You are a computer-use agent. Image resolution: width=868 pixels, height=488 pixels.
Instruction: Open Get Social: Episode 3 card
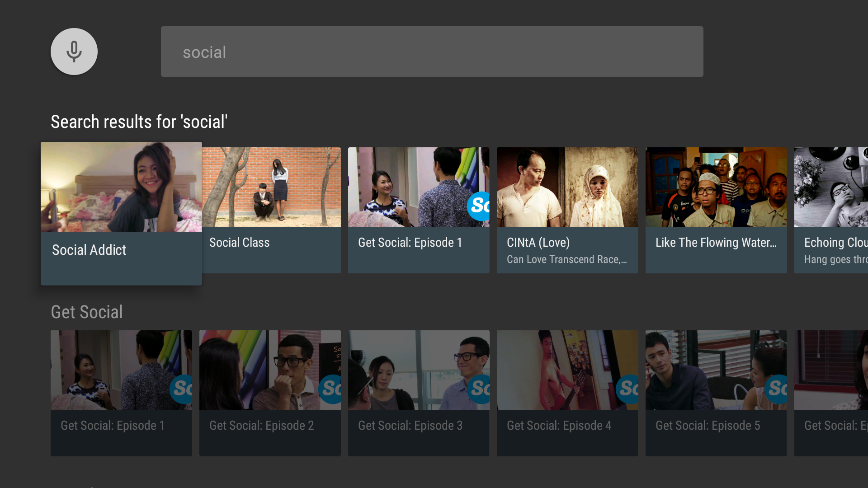(x=419, y=393)
